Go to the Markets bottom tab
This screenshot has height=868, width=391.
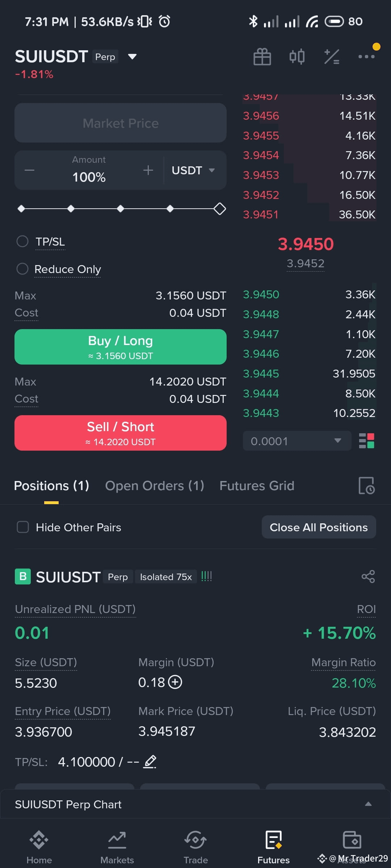[x=117, y=848]
